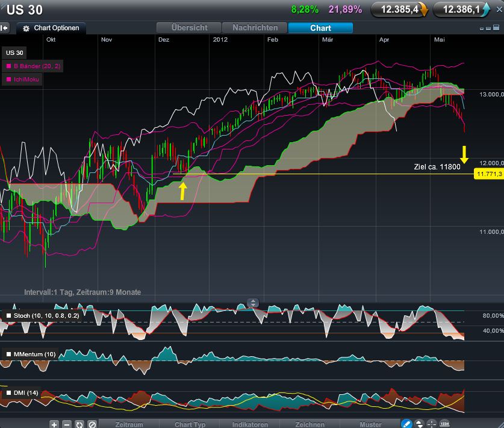Click the 'Ziel ca. 11800' text annotation

[x=437, y=167]
